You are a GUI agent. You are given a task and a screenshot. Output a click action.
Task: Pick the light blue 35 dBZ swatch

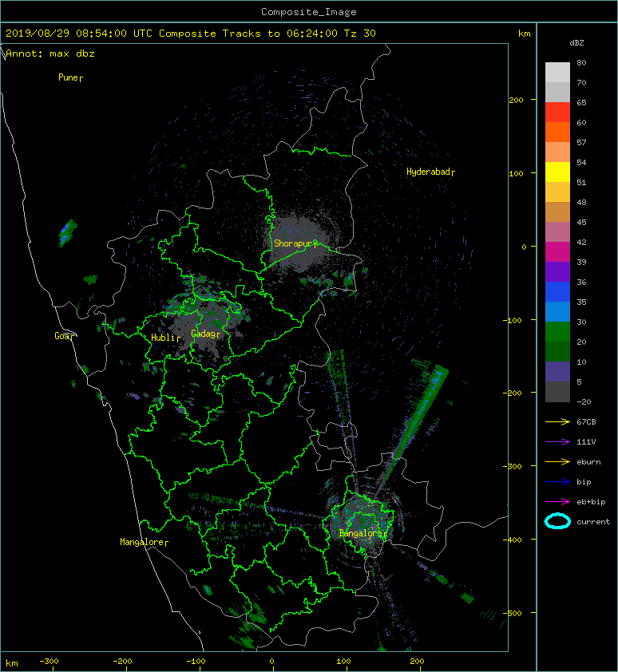[557, 312]
